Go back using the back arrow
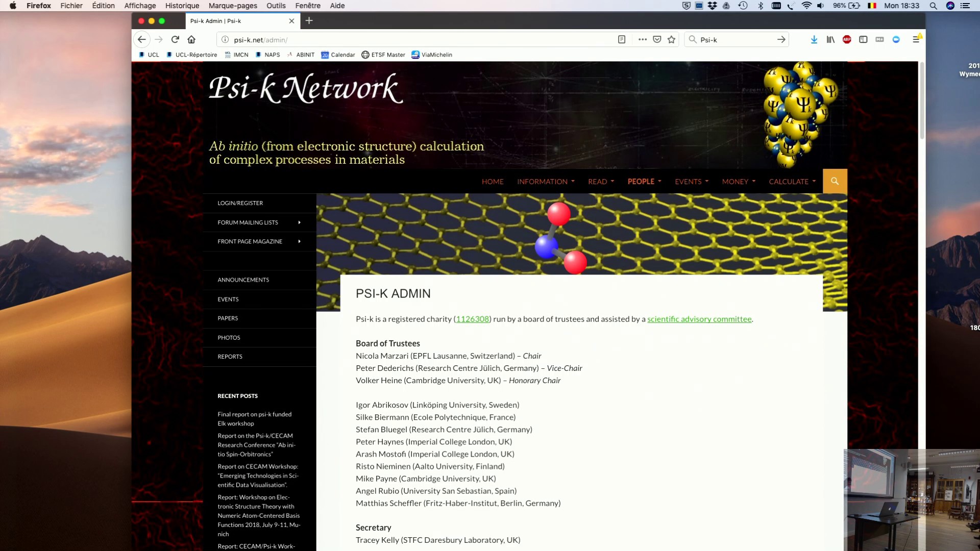This screenshot has width=980, height=551. tap(141, 39)
